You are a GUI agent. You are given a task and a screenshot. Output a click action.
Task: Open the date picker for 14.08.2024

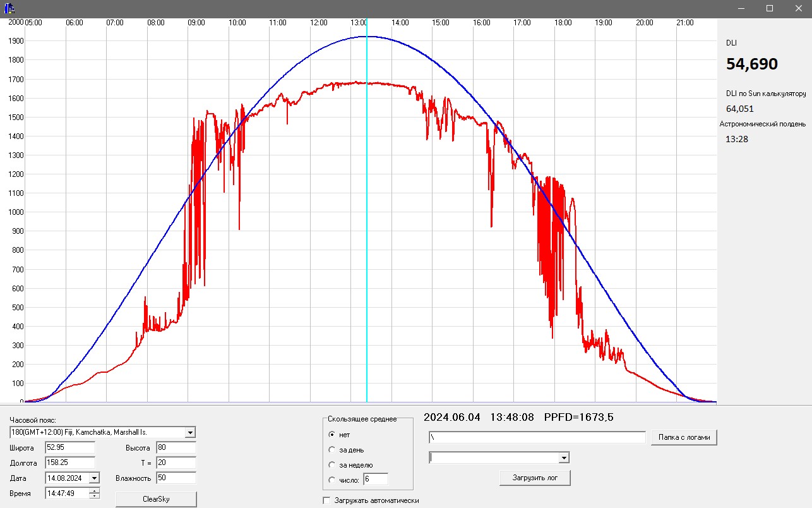pos(94,478)
